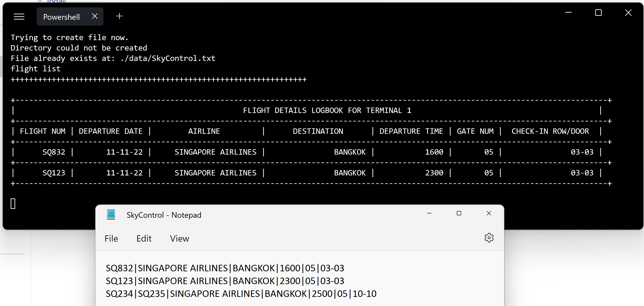Click the terminal cursor prompt

point(13,203)
